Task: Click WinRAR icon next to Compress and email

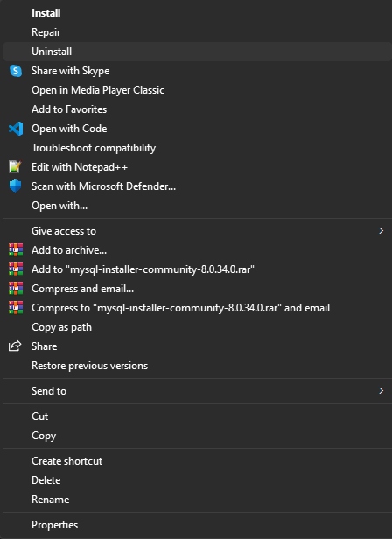Action: pos(16,289)
